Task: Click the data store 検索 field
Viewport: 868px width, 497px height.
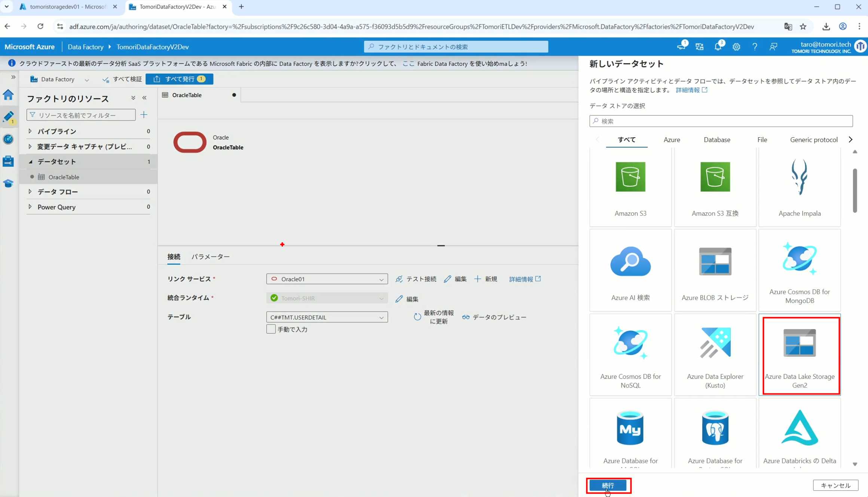Action: click(x=721, y=121)
